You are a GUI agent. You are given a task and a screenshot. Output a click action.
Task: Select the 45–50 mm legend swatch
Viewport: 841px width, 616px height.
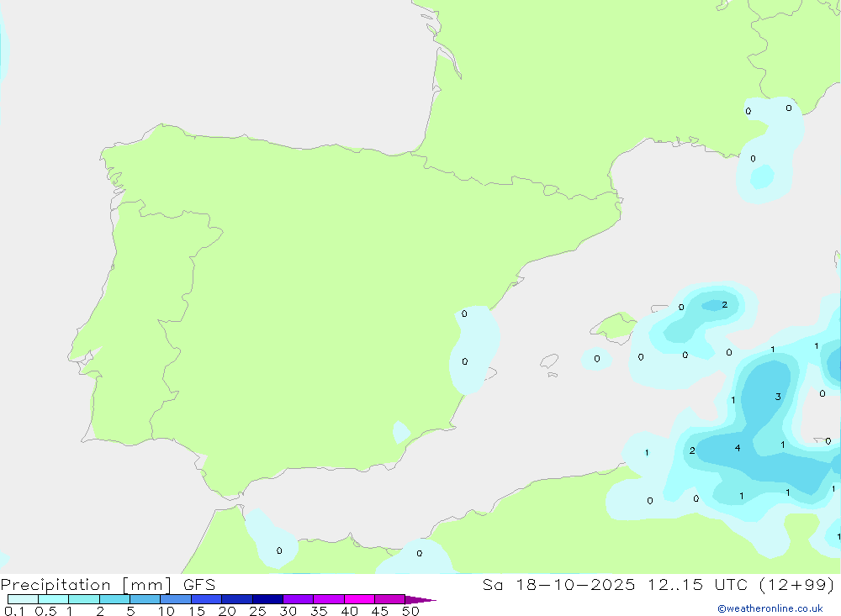click(x=389, y=599)
